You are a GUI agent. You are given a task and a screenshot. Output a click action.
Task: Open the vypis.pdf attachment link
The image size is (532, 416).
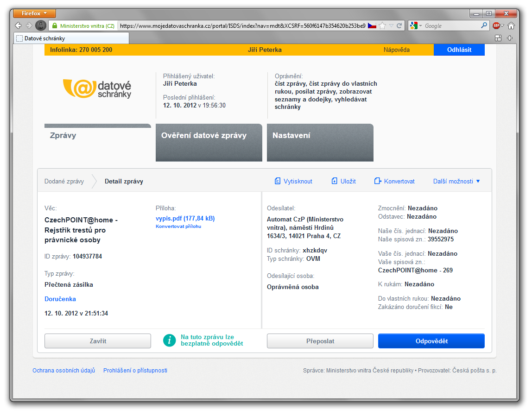coord(185,218)
